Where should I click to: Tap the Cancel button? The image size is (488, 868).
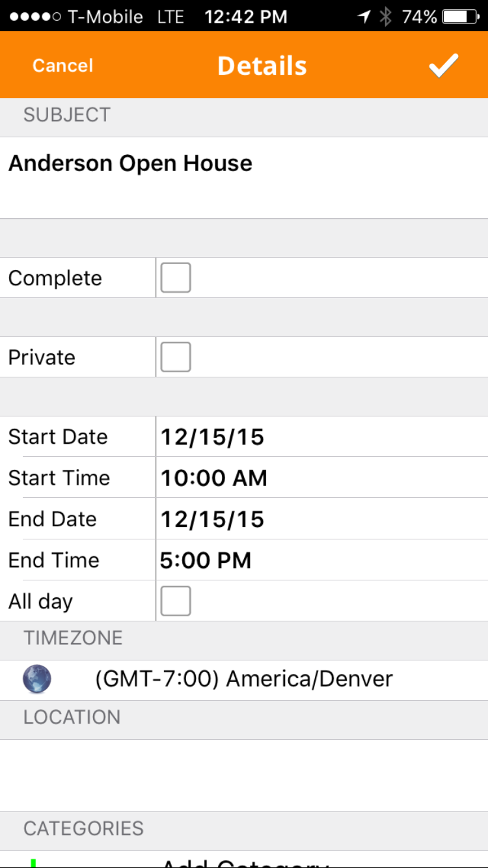pos(63,66)
